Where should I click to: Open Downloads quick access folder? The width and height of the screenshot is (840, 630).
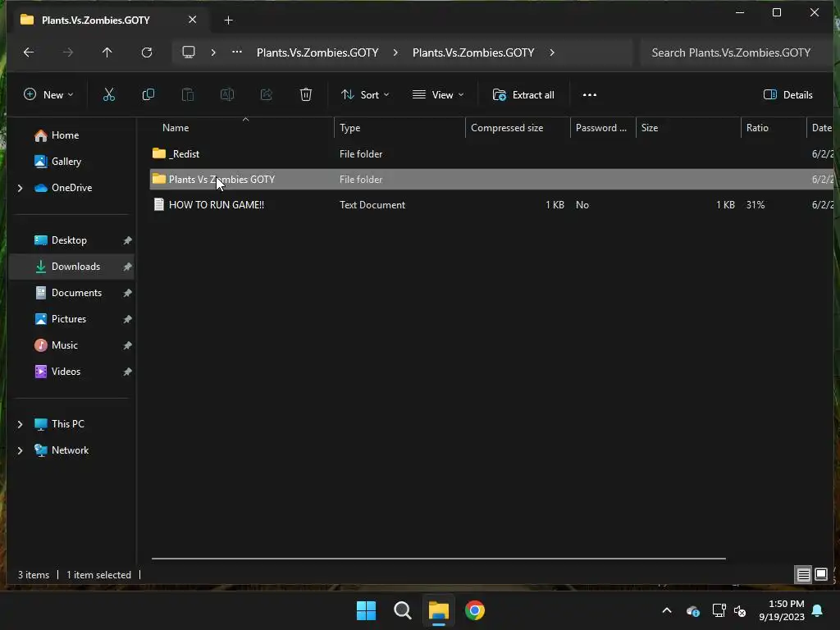pos(75,267)
